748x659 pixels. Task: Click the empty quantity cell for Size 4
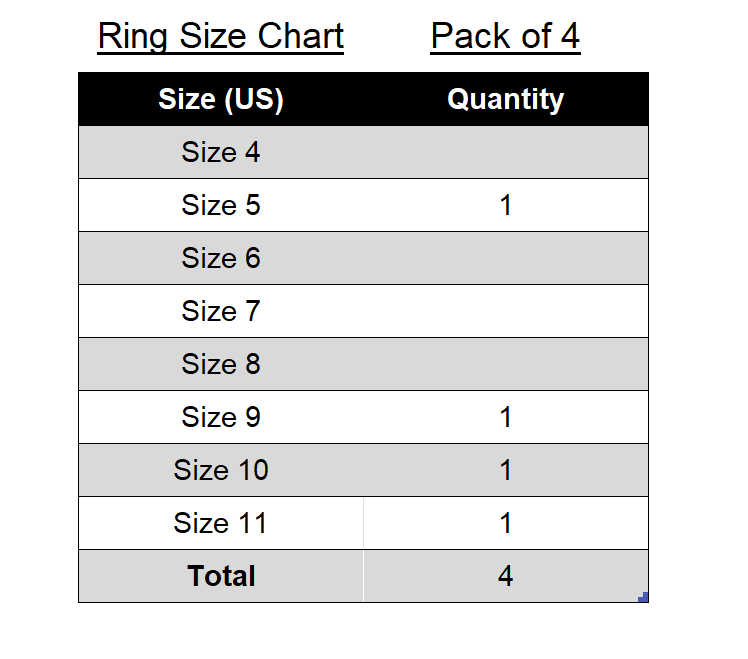tap(505, 152)
